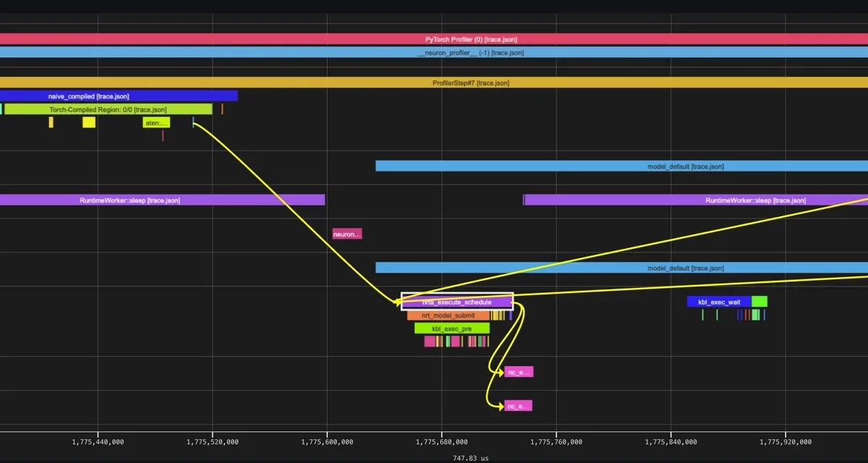Select the nrta_execute_schedule slice
This screenshot has height=463, width=868.
(457, 302)
